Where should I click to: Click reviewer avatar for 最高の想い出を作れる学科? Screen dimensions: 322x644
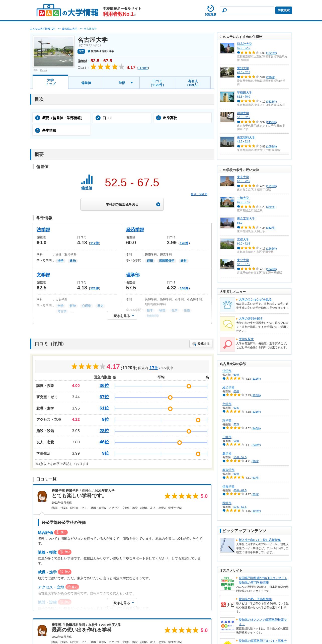(42, 631)
